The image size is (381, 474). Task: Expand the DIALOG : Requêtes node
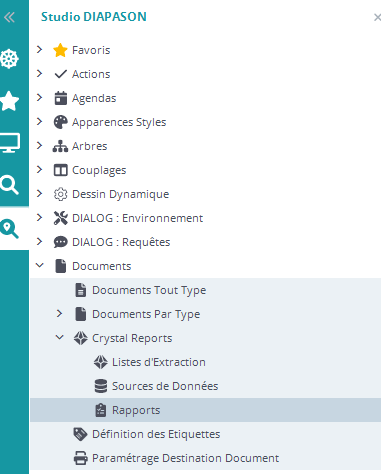(39, 242)
